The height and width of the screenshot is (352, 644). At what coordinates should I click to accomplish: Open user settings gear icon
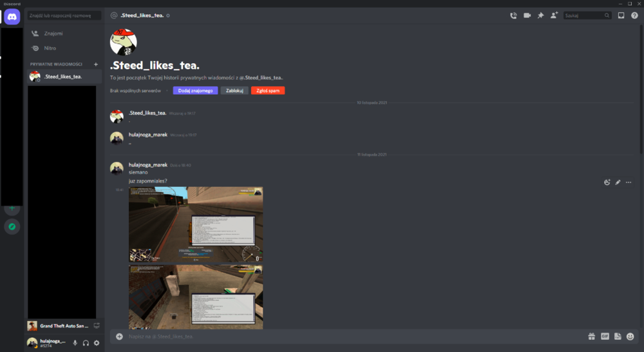tap(97, 343)
